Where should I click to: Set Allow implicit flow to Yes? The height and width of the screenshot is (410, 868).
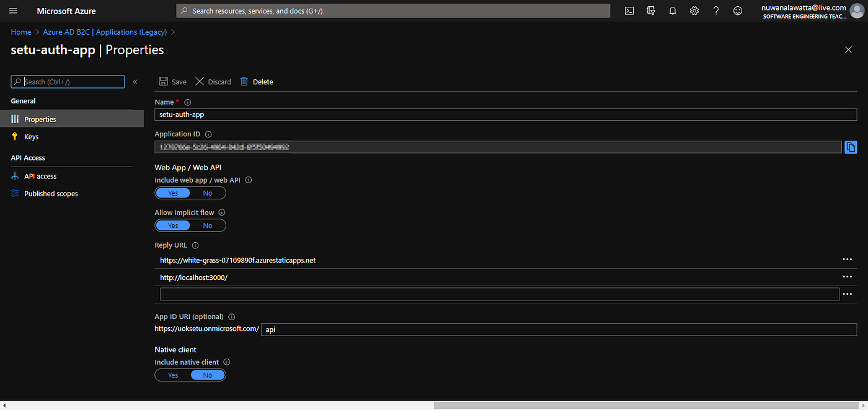pos(173,225)
